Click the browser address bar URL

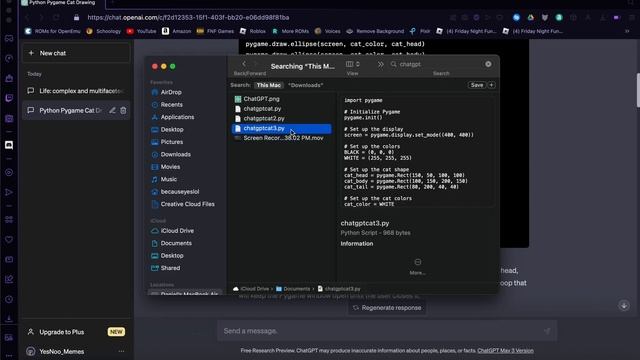(188, 18)
